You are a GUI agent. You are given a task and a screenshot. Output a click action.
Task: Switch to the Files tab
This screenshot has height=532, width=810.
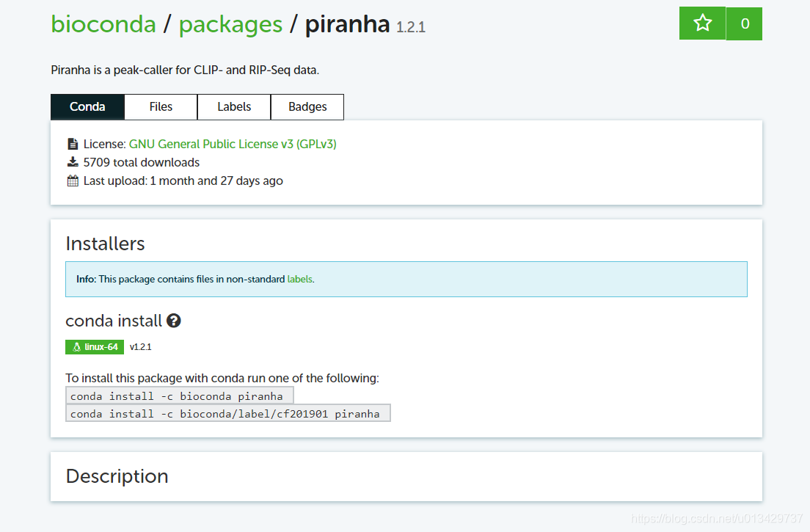tap(161, 107)
